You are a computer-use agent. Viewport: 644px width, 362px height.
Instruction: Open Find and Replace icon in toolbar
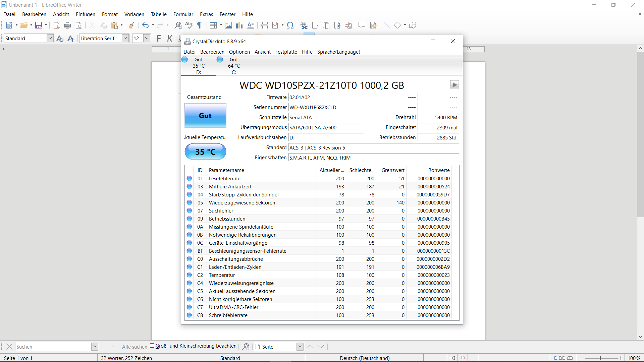(x=178, y=25)
